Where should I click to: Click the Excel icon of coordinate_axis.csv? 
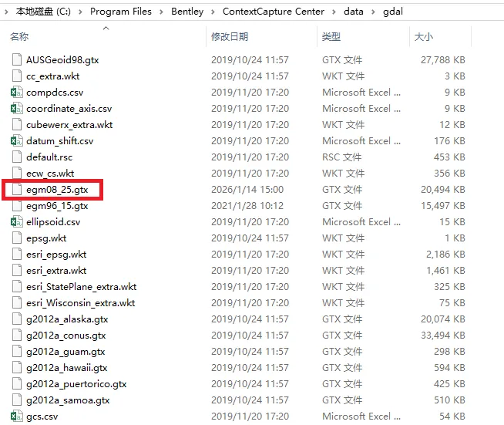tap(17, 109)
